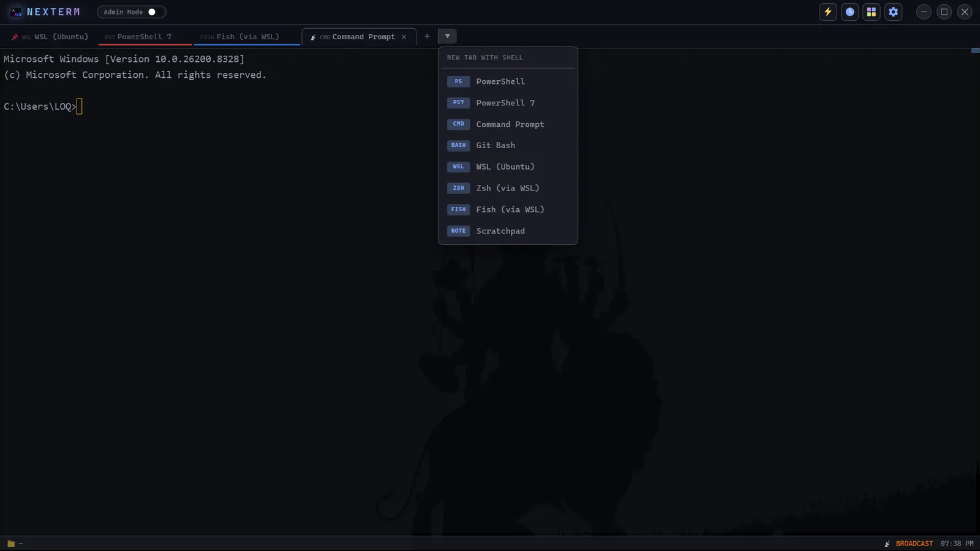Click the "(c) Microsoft Corporation. All rights reserved." line
This screenshot has height=551, width=980.
[x=135, y=75]
